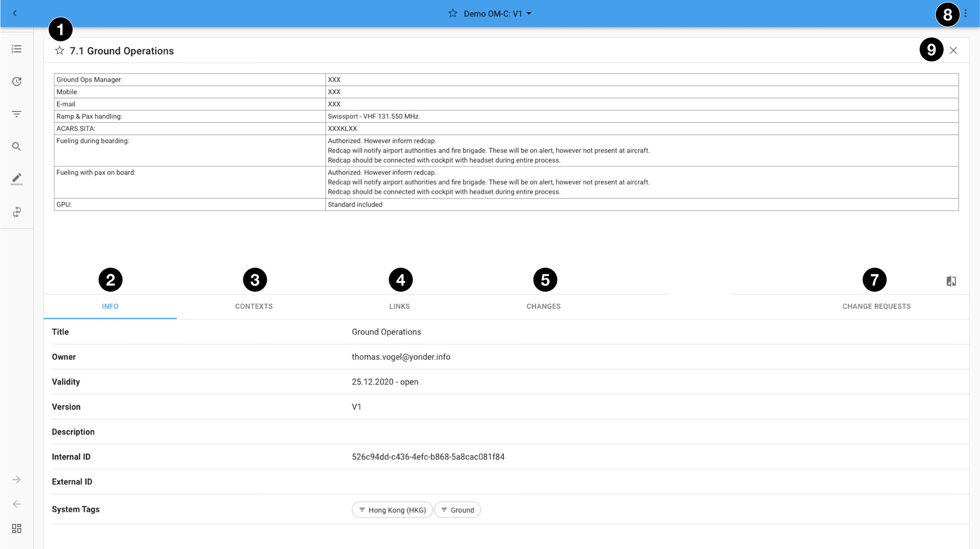Open the three-dot more options menu

pyautogui.click(x=965, y=14)
